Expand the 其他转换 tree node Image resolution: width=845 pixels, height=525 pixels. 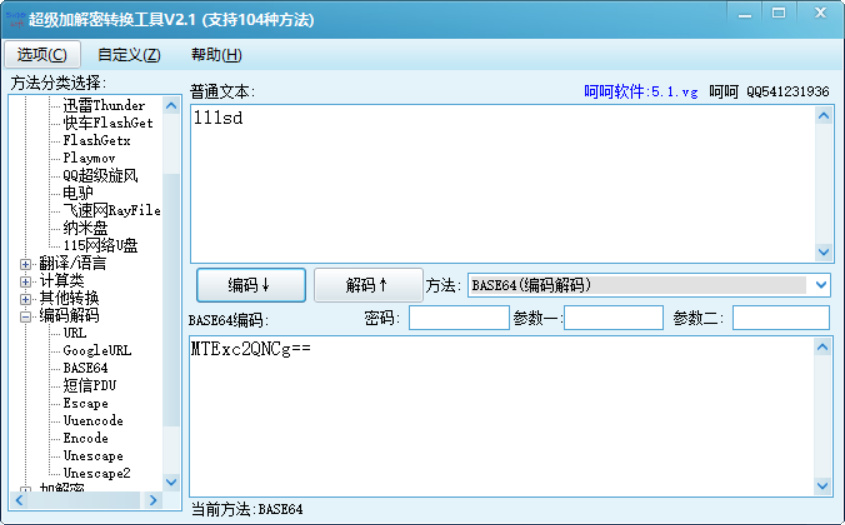pyautogui.click(x=25, y=299)
